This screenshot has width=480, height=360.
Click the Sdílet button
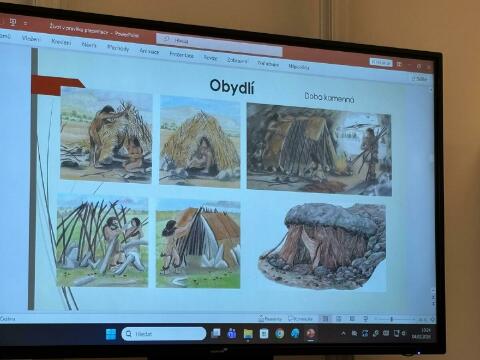pyautogui.click(x=419, y=79)
